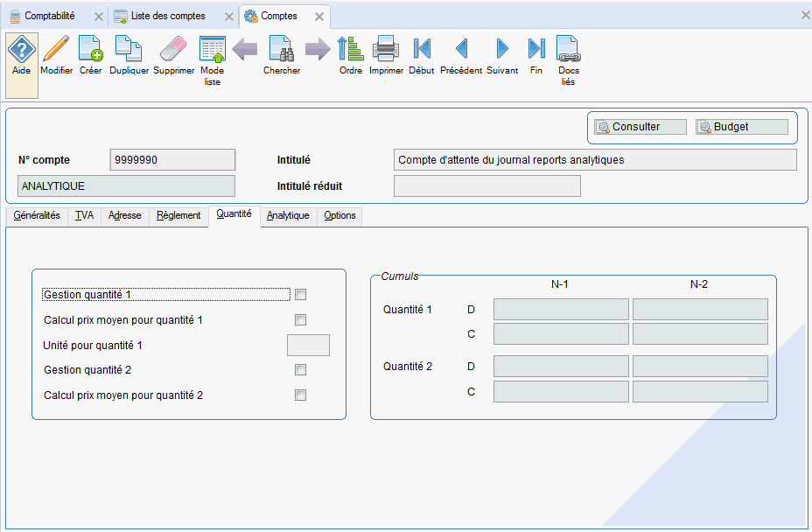
Task: Change sort order with Ordre
Action: (351, 56)
